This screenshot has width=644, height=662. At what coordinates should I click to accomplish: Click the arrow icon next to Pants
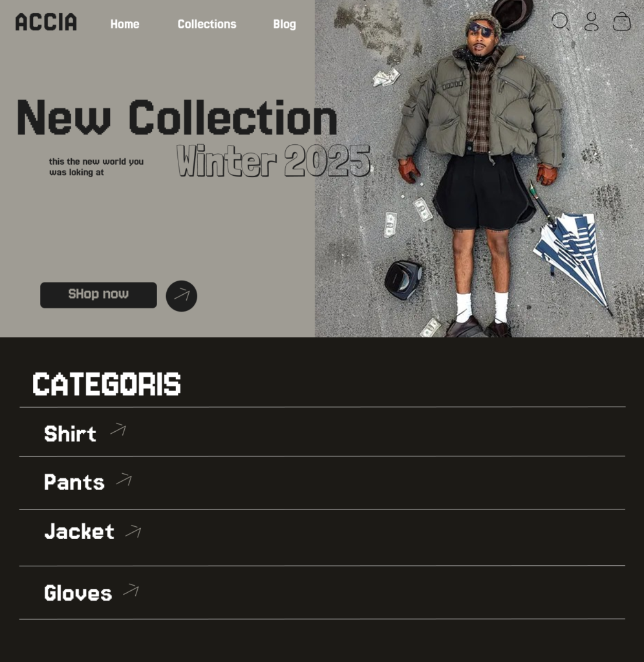[124, 480]
